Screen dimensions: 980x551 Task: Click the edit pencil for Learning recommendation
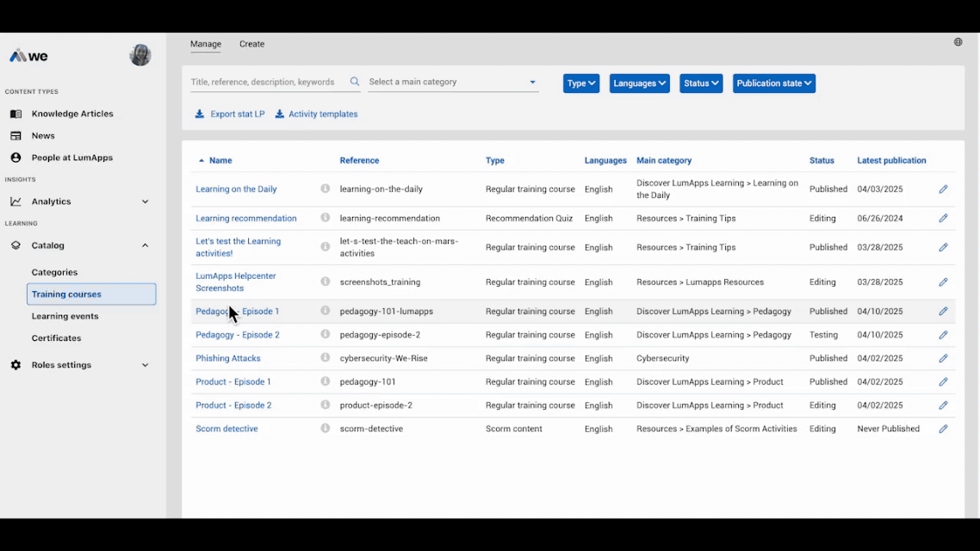click(943, 218)
